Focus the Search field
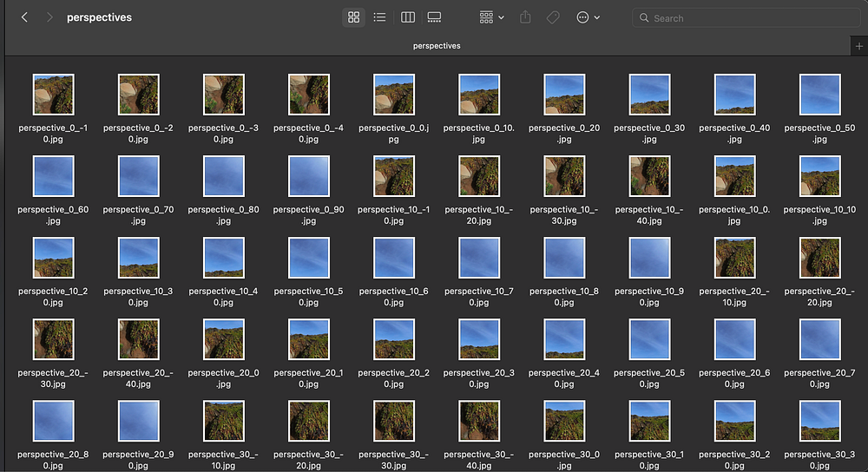868x472 pixels. (746, 17)
